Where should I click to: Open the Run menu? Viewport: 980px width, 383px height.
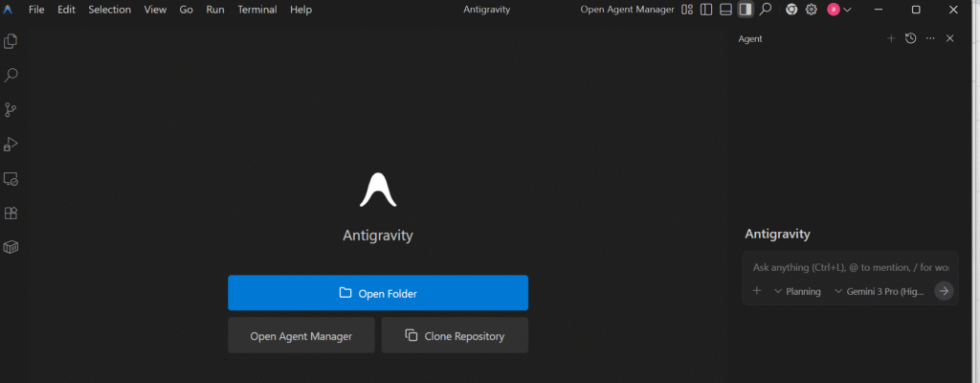coord(215,10)
